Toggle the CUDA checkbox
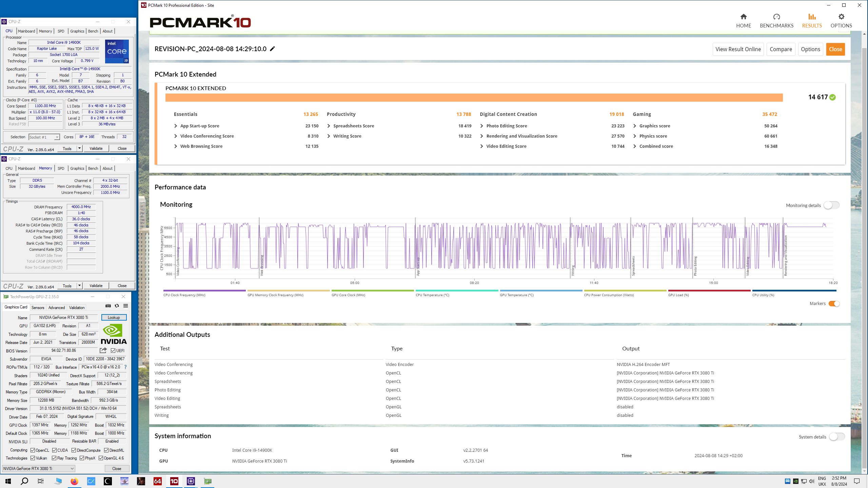The height and width of the screenshot is (488, 868). point(55,450)
